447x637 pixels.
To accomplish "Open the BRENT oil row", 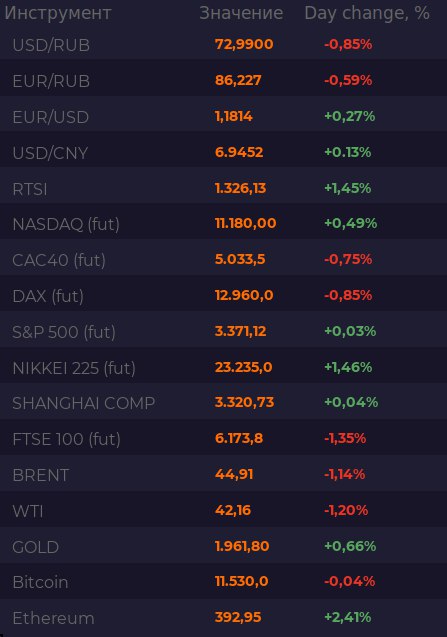I will [224, 474].
